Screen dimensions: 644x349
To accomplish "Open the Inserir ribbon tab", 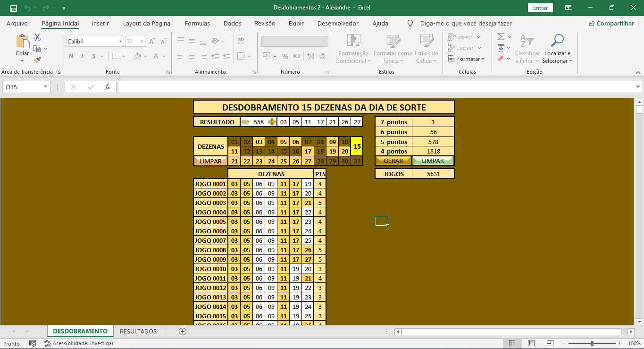I will pyautogui.click(x=100, y=23).
